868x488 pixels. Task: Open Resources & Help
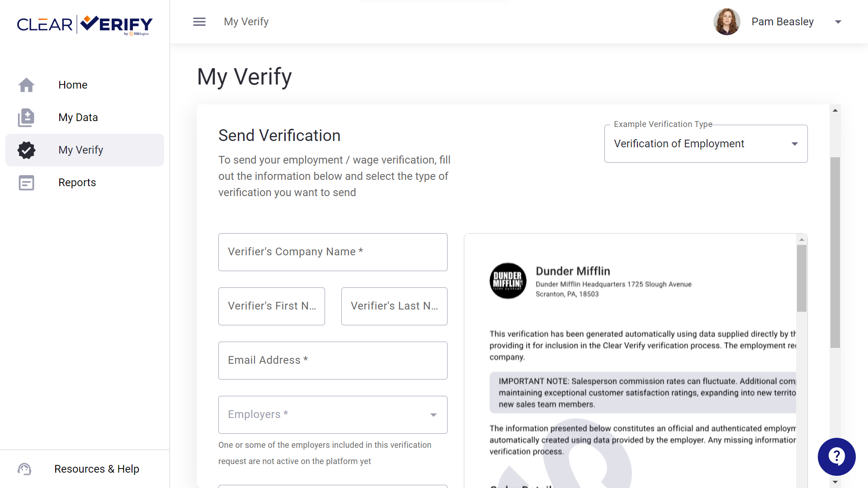pyautogui.click(x=85, y=469)
